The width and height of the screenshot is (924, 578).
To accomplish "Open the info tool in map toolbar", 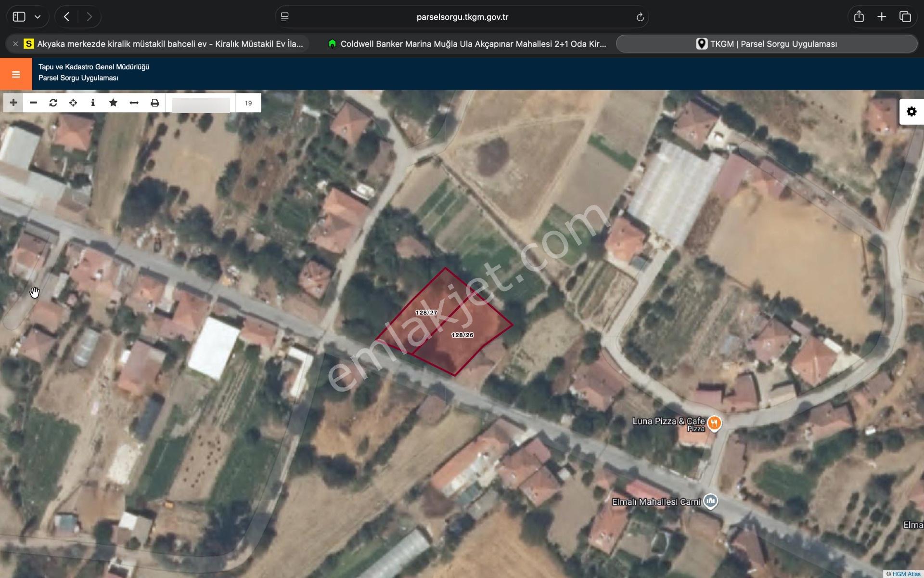I will (x=93, y=103).
